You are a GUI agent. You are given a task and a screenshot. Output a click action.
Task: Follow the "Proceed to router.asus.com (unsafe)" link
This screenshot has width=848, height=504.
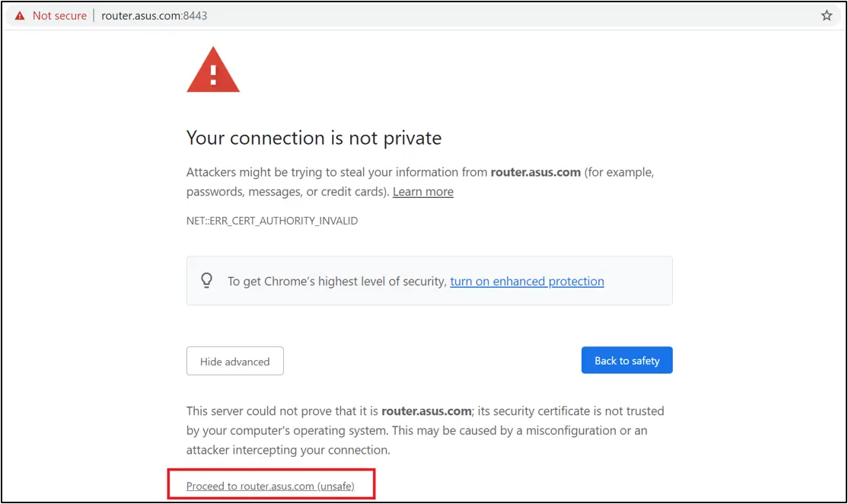point(271,485)
